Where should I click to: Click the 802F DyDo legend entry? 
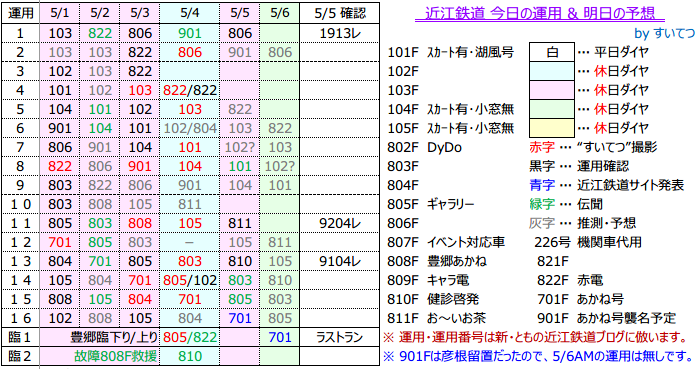[x=424, y=148]
